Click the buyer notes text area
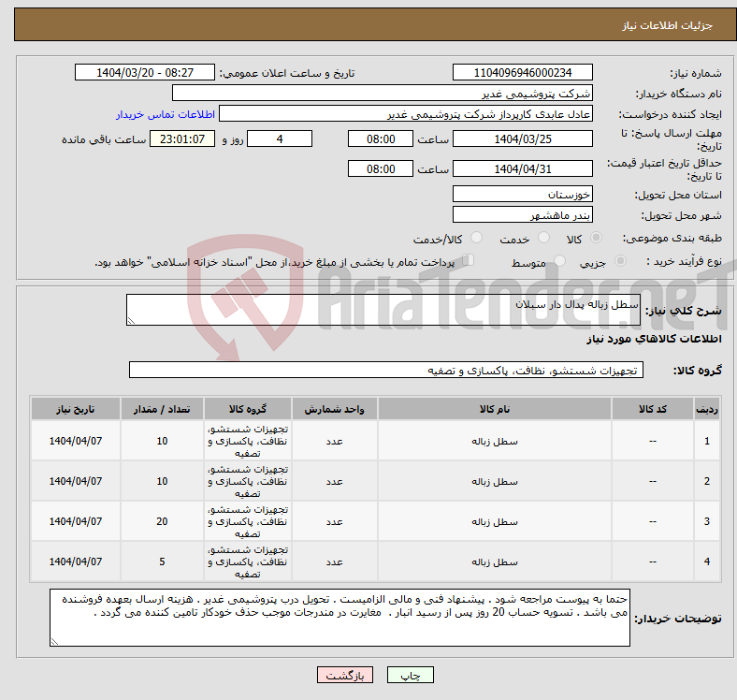737x700 pixels. [340, 618]
